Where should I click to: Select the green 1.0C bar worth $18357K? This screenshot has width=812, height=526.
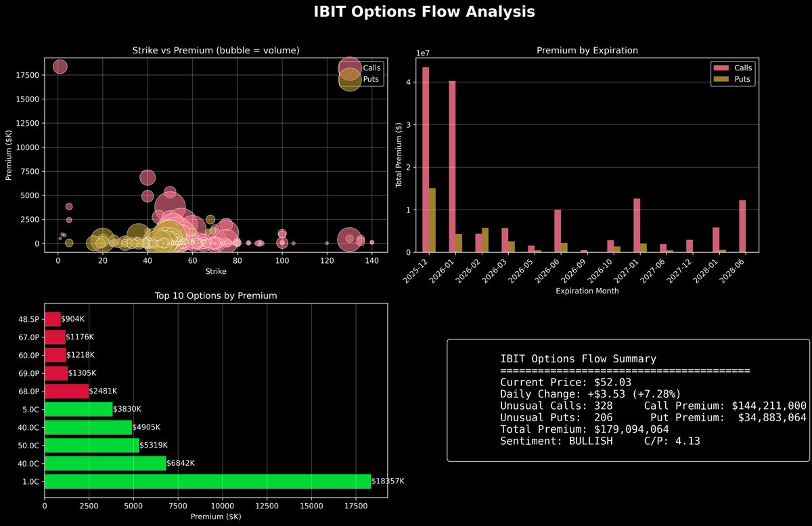coord(208,481)
